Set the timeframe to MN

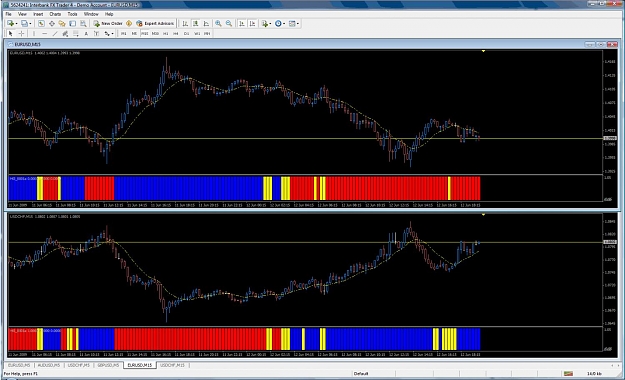pyautogui.click(x=207, y=33)
